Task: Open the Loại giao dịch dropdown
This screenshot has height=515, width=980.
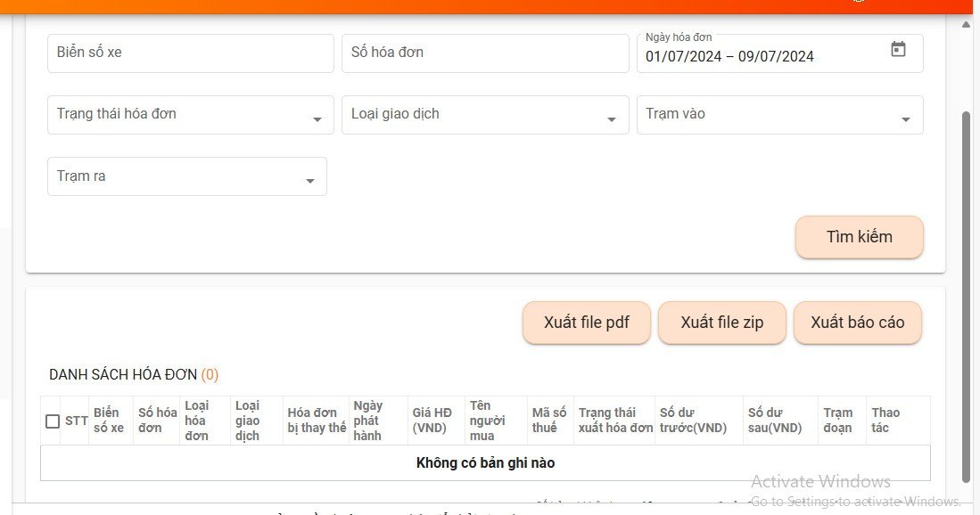Action: click(484, 115)
